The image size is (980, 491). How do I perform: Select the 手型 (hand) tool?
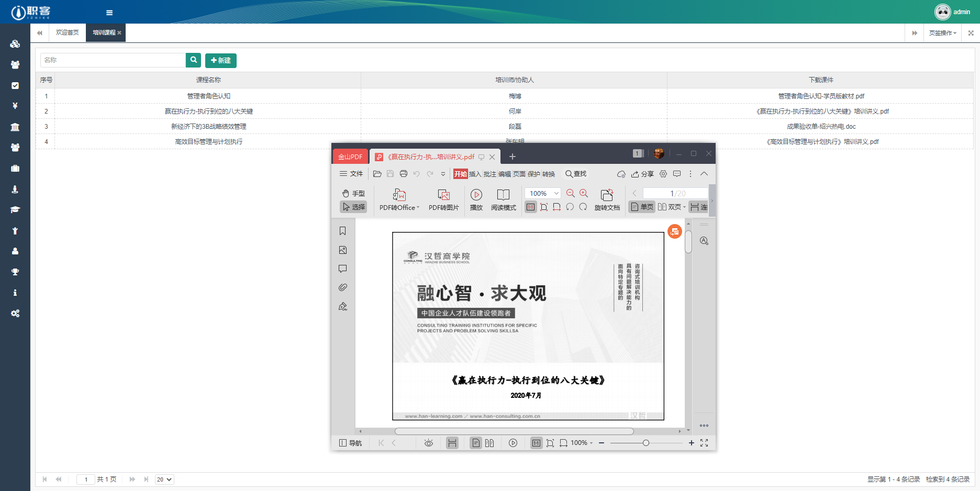(x=353, y=193)
